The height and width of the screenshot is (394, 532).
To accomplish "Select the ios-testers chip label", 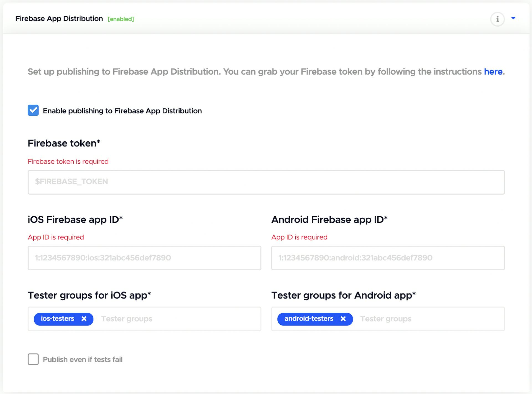I will tap(57, 319).
